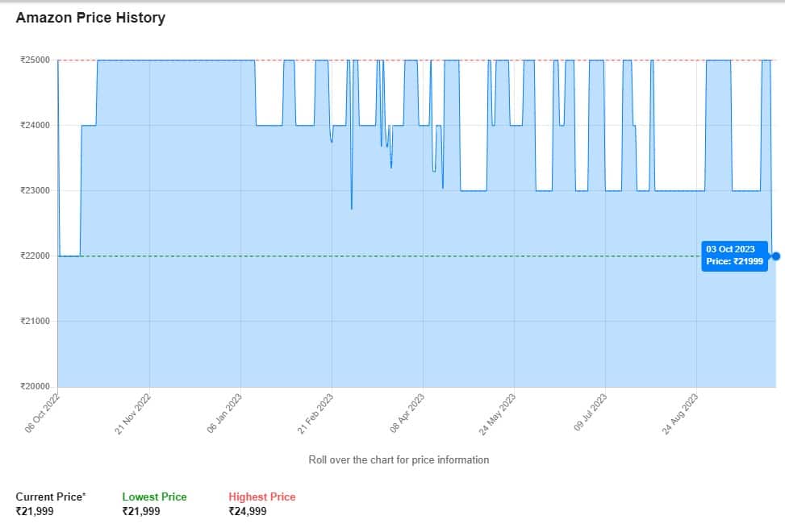This screenshot has height=532, width=785.
Task: Click the ₹21000 y-axis label
Action: point(35,321)
